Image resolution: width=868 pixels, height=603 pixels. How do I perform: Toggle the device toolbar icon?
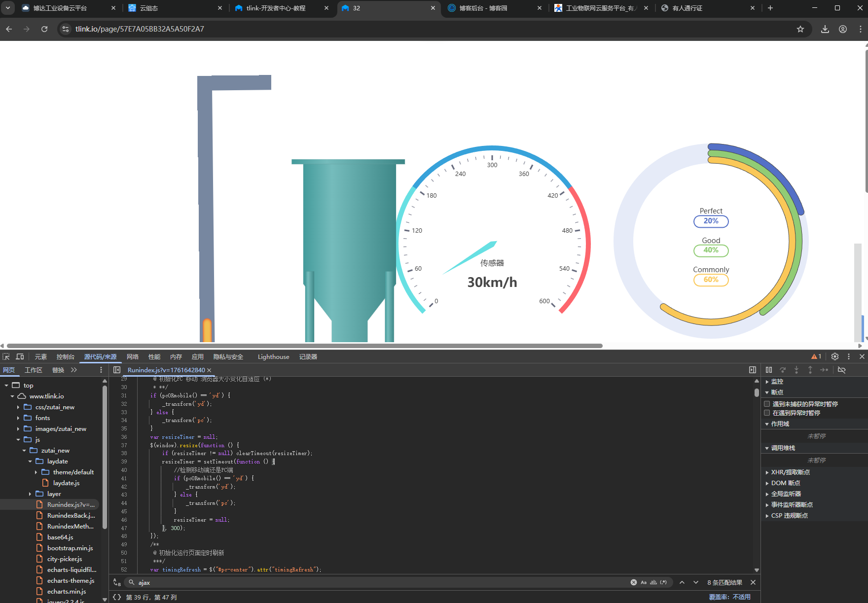point(20,356)
